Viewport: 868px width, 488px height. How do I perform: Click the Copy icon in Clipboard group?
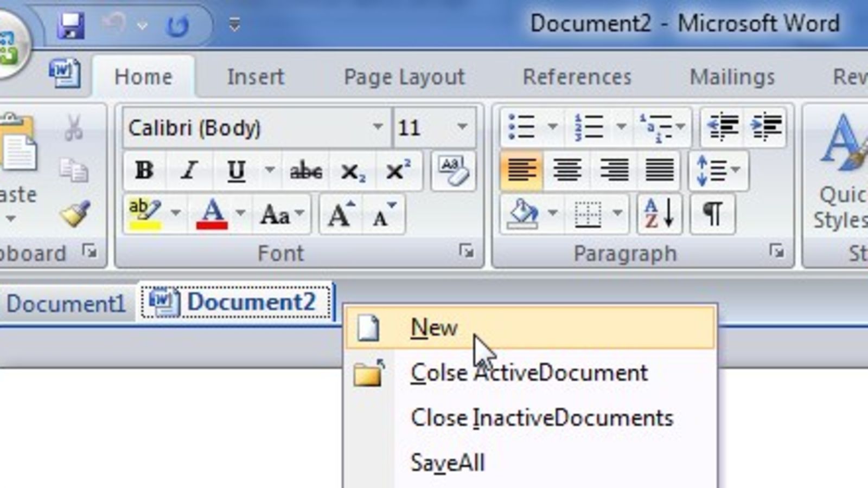click(74, 171)
